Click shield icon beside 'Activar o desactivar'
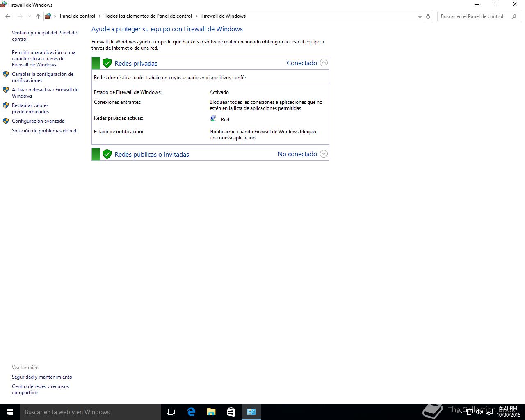 point(6,90)
